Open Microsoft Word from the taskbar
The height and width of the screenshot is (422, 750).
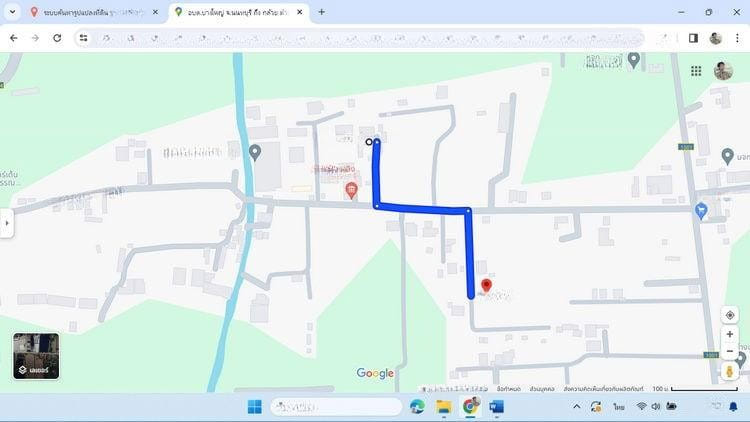click(x=496, y=406)
